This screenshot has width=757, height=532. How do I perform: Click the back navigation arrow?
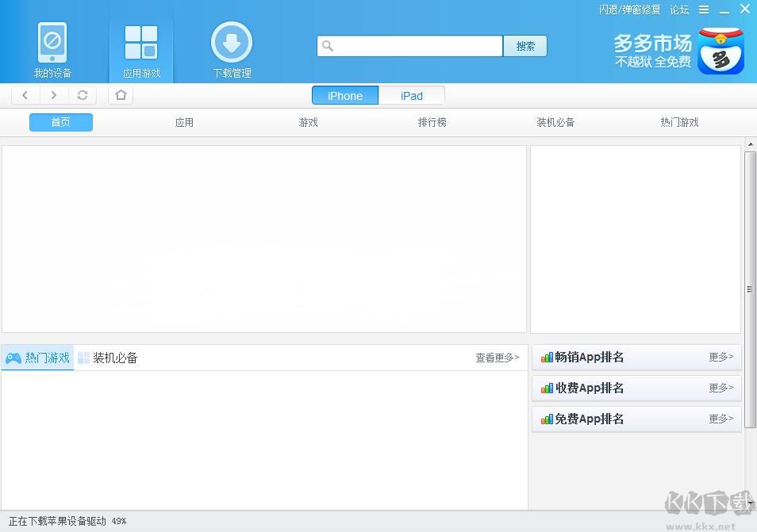pos(25,94)
